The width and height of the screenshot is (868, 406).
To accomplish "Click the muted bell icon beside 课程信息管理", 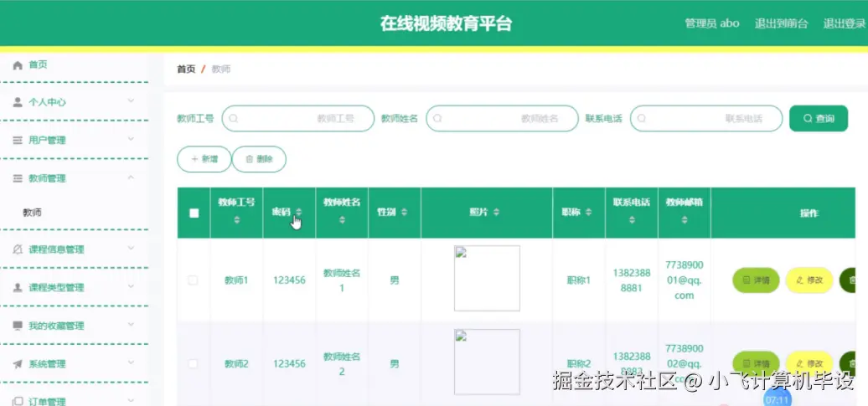I will [18, 249].
